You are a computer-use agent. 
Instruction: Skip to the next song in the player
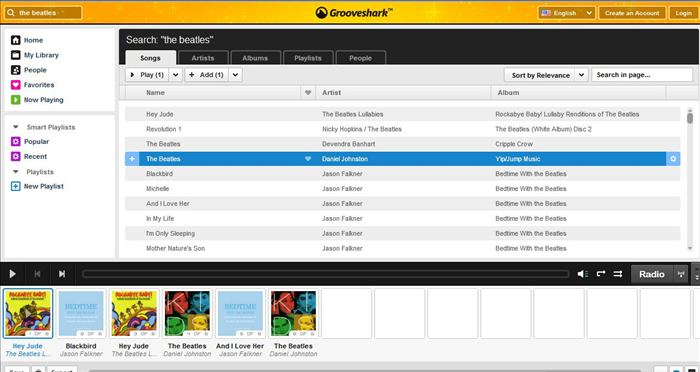click(62, 274)
